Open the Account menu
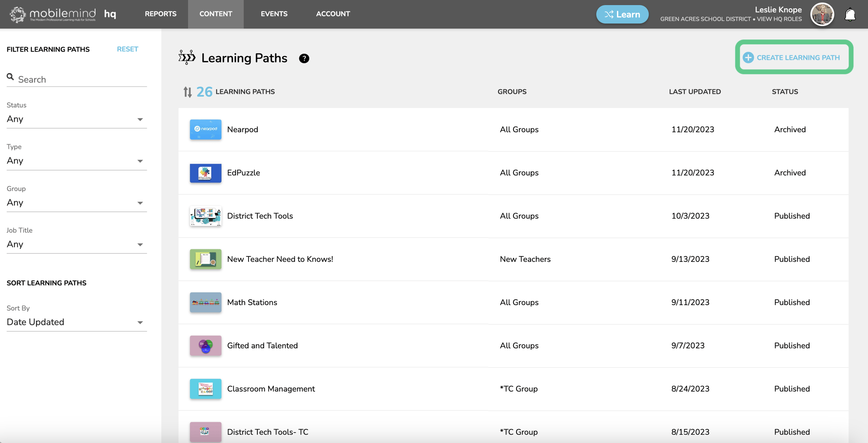The width and height of the screenshot is (868, 443). coord(333,14)
